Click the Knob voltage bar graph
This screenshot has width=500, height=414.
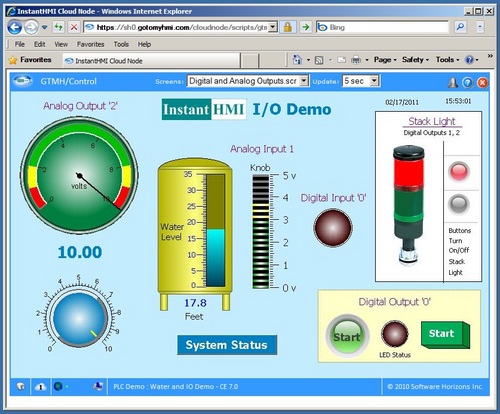pyautogui.click(x=261, y=231)
